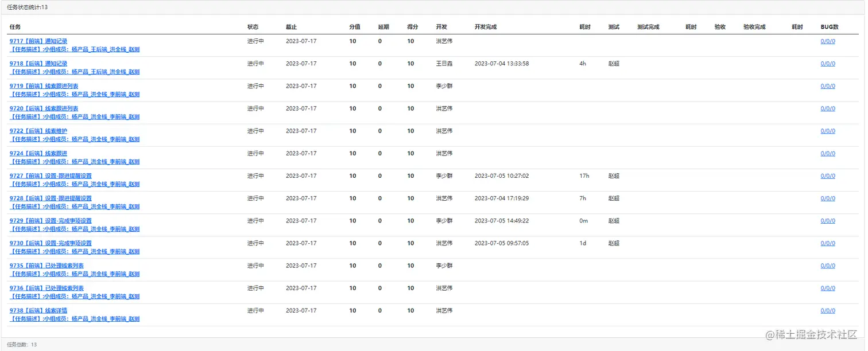The width and height of the screenshot is (868, 351).
Task: Click the 分值 column header
Action: click(355, 27)
